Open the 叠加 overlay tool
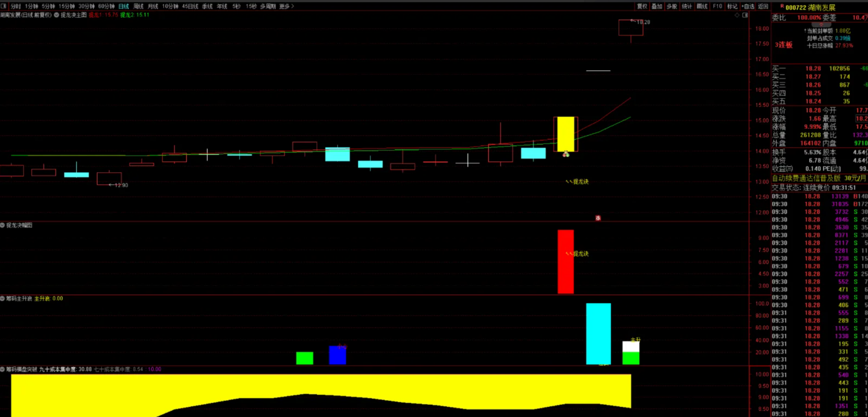The width and height of the screenshot is (868, 417). 657,6
